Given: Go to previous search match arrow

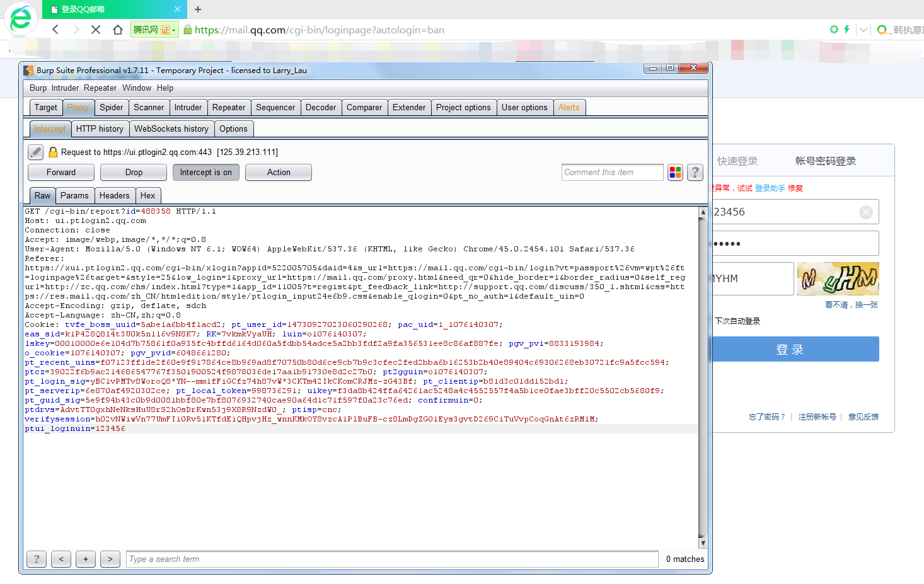Looking at the screenshot, I should tap(61, 559).
